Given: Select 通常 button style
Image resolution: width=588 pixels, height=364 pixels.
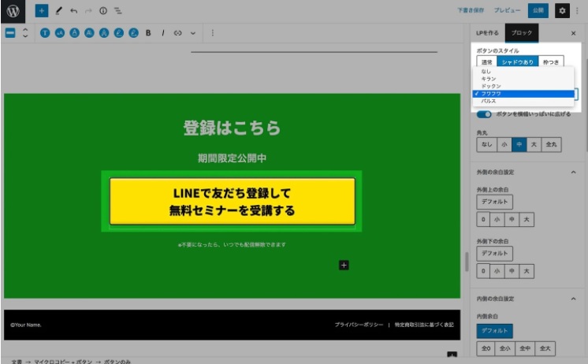Looking at the screenshot, I should click(x=487, y=62).
